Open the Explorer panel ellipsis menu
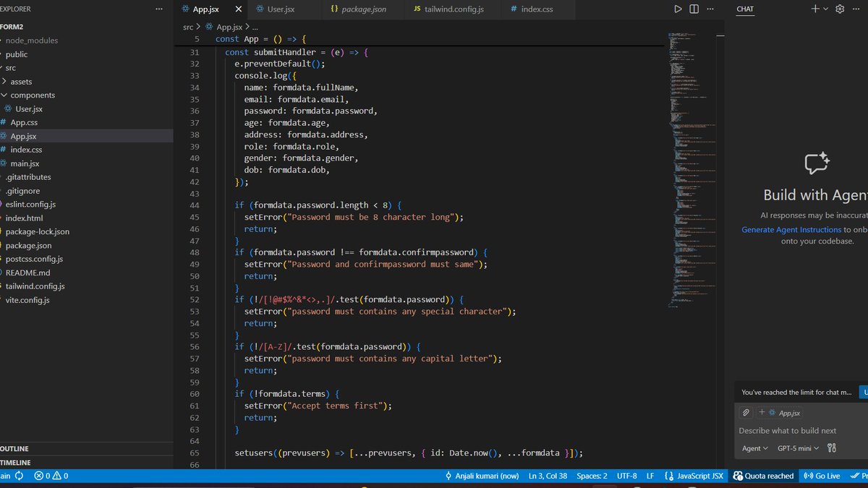Viewport: 868px width, 488px height. 159,9
